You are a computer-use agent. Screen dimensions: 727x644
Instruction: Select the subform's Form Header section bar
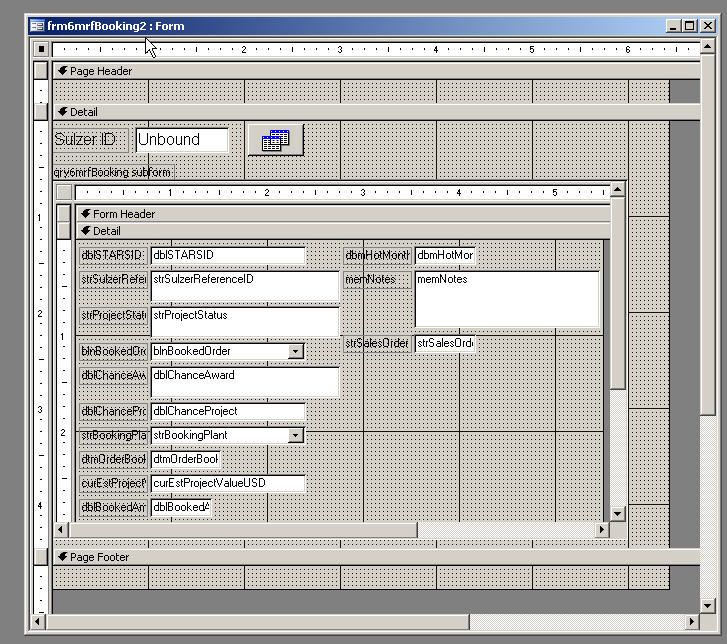pyautogui.click(x=340, y=214)
